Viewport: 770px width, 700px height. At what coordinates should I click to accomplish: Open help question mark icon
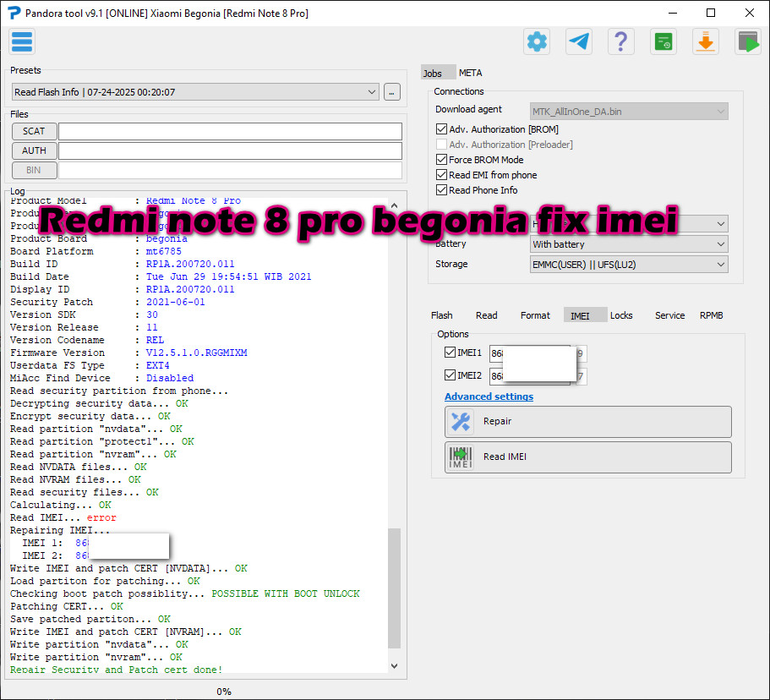coord(621,41)
